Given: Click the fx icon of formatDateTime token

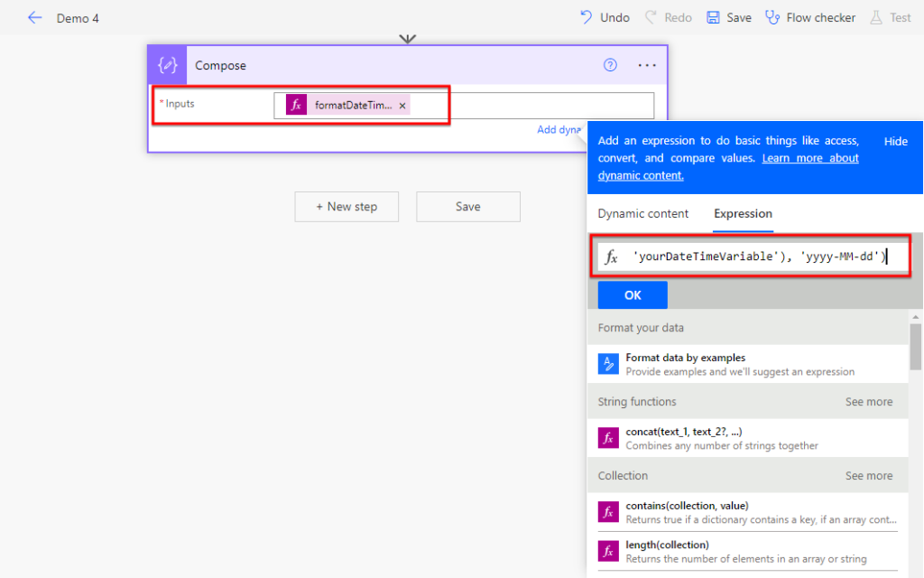Looking at the screenshot, I should 296,105.
